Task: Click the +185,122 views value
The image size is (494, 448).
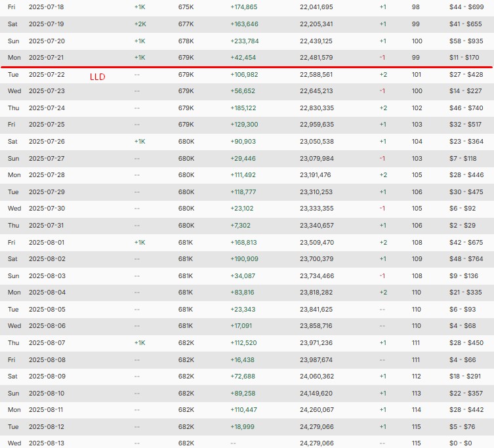Action: 243,108
